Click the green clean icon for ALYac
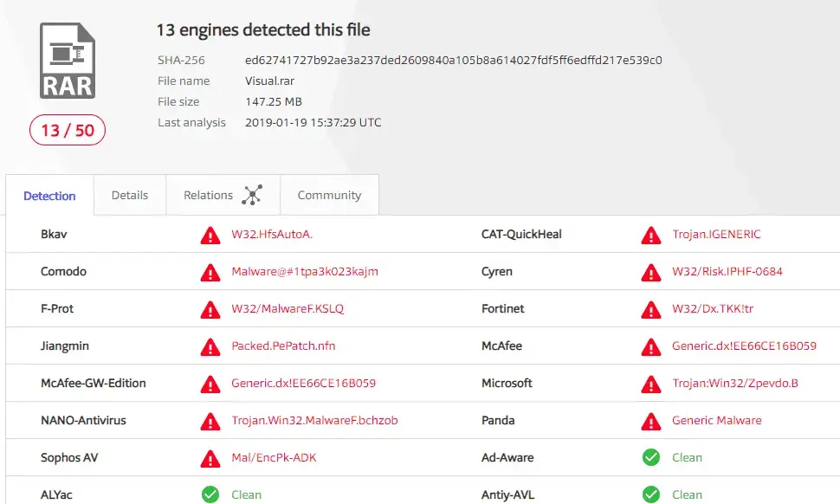Viewport: 840px width, 504px height. click(210, 494)
